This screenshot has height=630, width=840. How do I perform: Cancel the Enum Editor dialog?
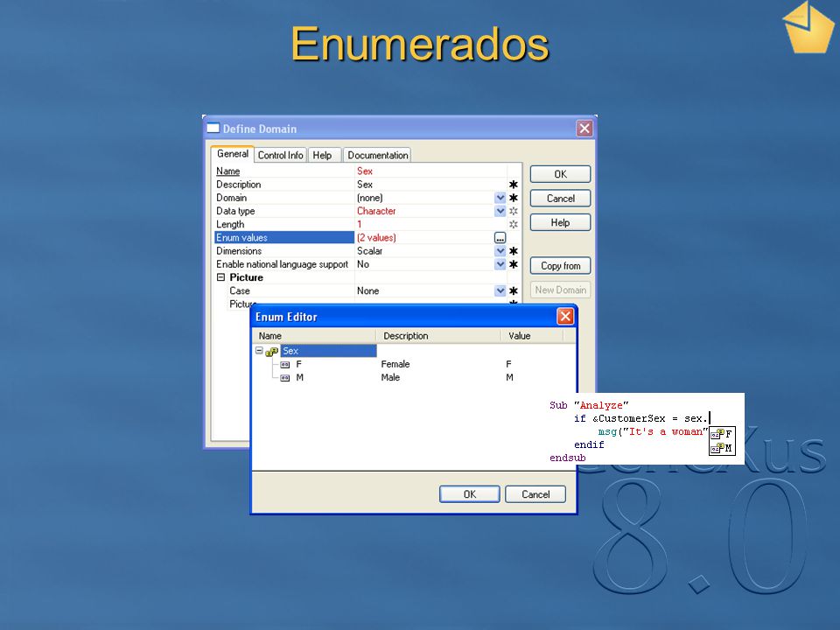pos(535,493)
